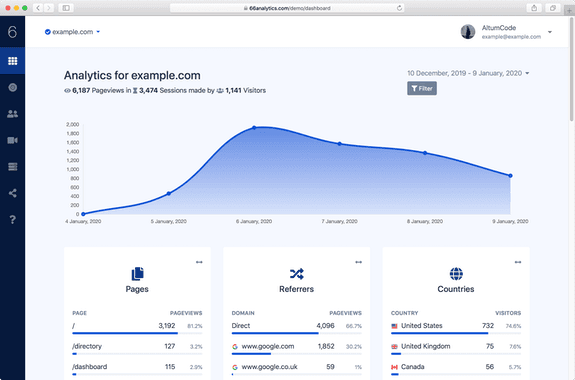
Task: Open the share icon in sidebar
Action: pyautogui.click(x=12, y=193)
